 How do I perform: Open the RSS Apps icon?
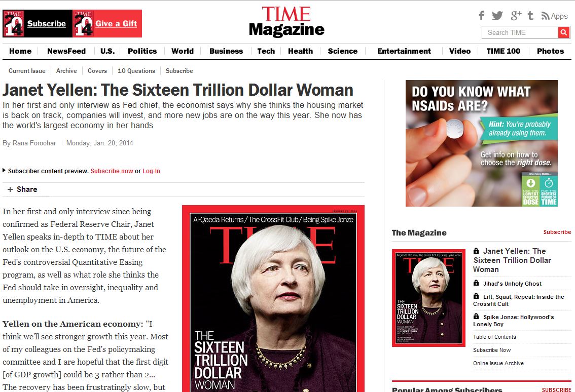(x=555, y=16)
